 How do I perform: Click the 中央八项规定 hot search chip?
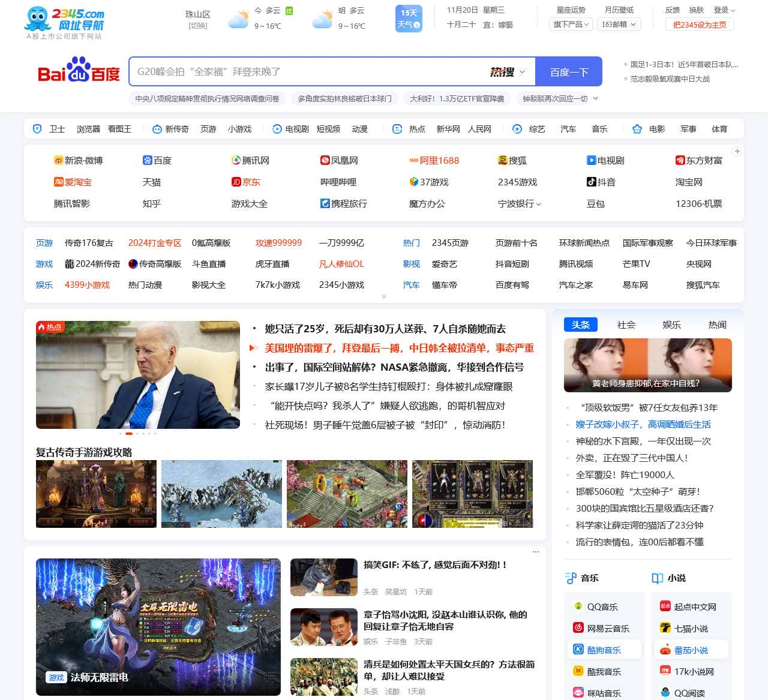[208, 98]
